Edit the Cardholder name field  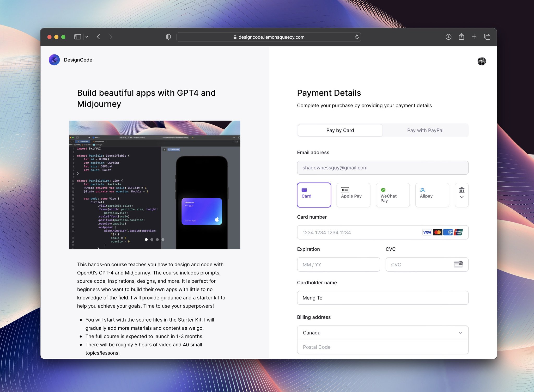click(383, 298)
